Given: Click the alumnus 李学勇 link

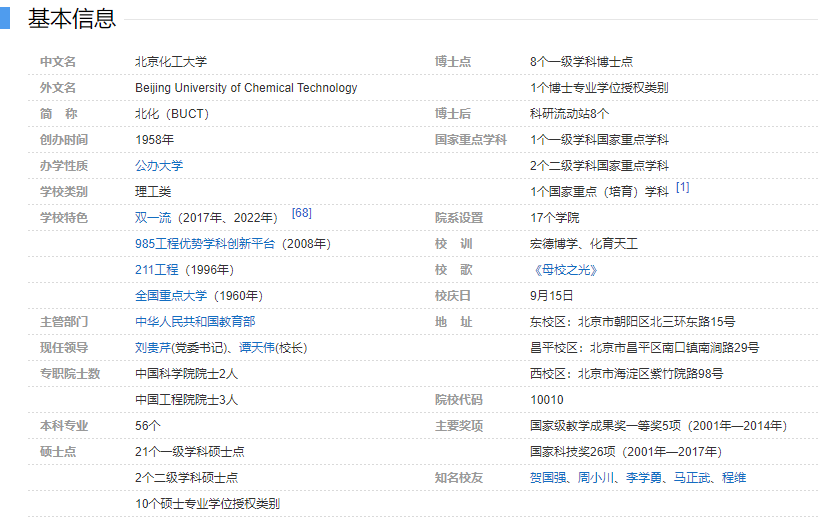Looking at the screenshot, I should point(643,478).
